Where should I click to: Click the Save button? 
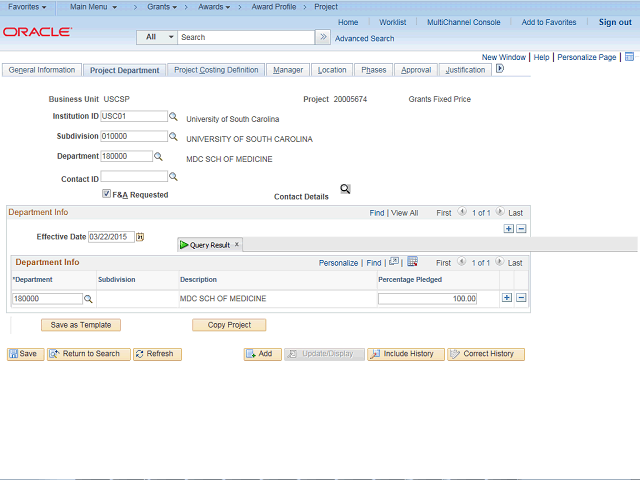(x=25, y=354)
